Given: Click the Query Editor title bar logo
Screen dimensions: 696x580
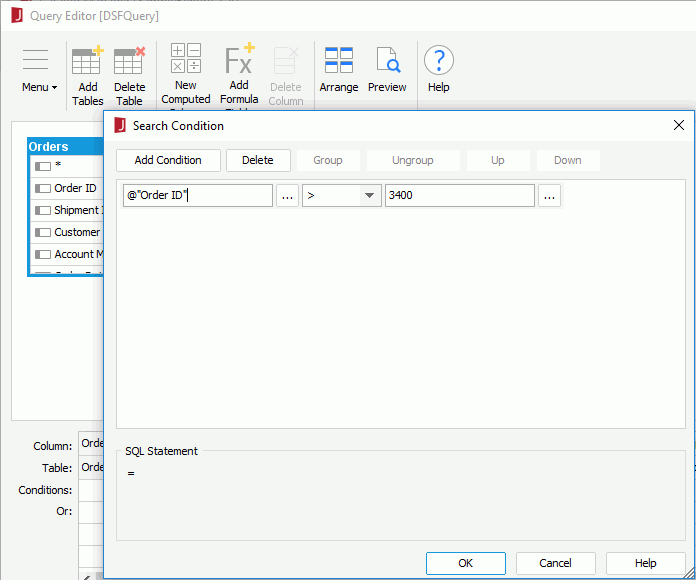Looking at the screenshot, I should pyautogui.click(x=17, y=16).
